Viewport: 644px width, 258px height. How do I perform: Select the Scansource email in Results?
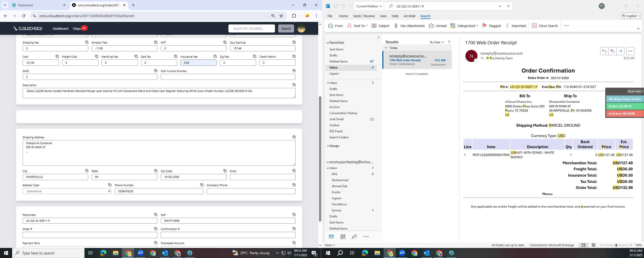click(x=417, y=60)
